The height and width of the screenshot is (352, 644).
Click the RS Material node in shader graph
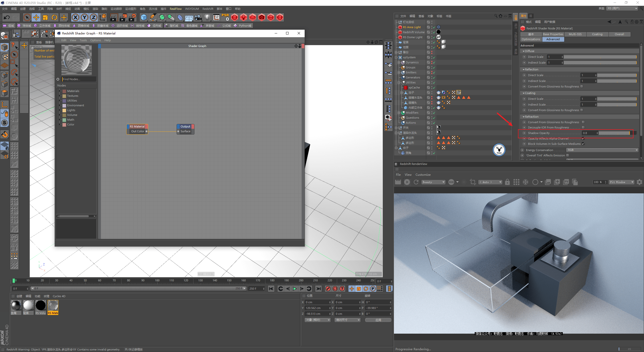(137, 126)
